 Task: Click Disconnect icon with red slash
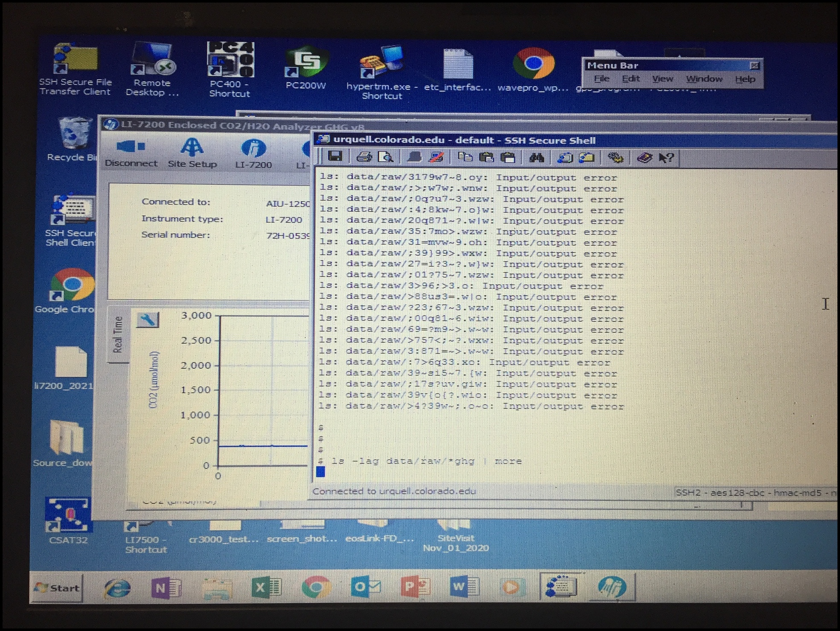tap(436, 157)
